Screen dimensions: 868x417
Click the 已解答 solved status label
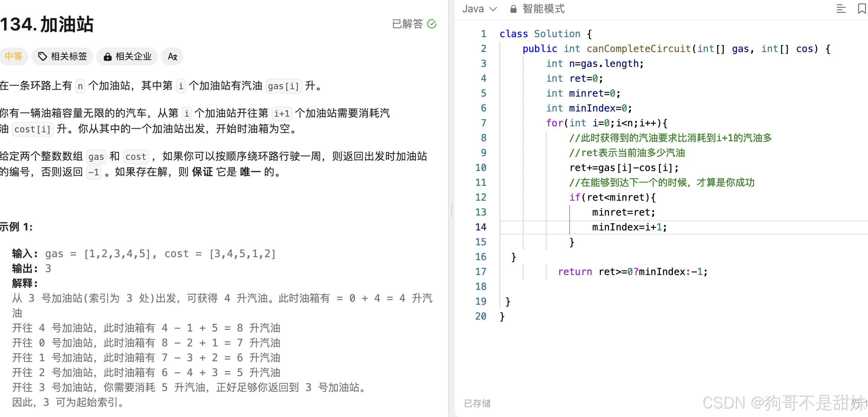coord(408,24)
